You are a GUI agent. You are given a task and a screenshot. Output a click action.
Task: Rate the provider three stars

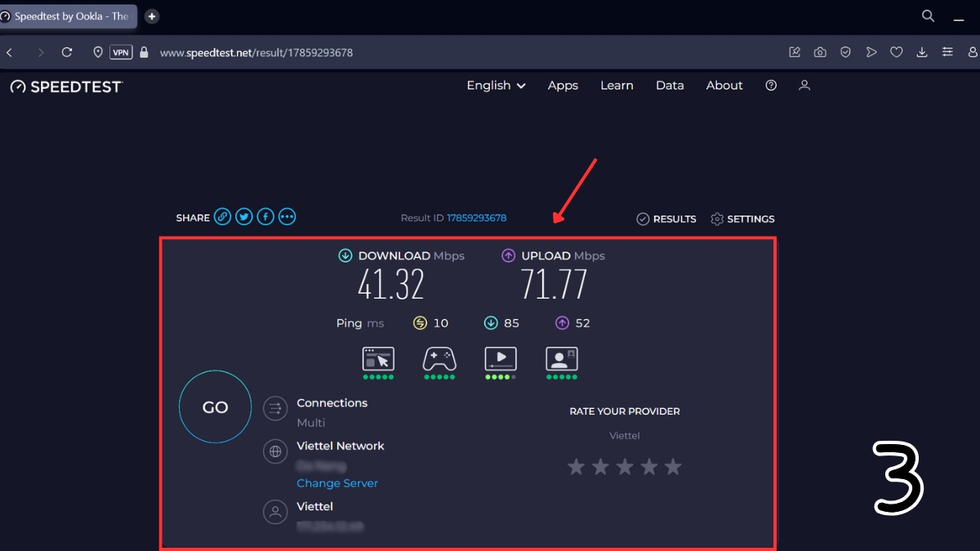625,467
